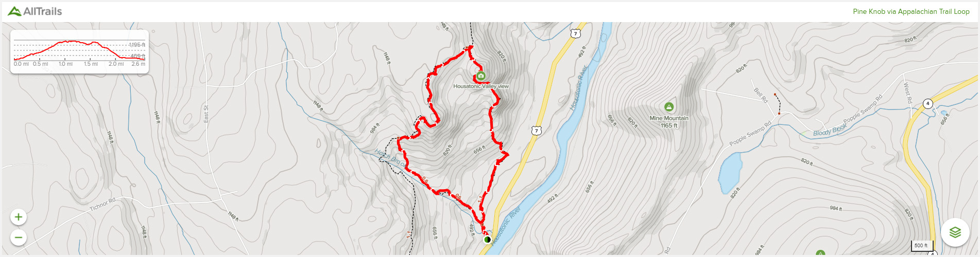Click the green peak marker at bottom edge

point(820,253)
